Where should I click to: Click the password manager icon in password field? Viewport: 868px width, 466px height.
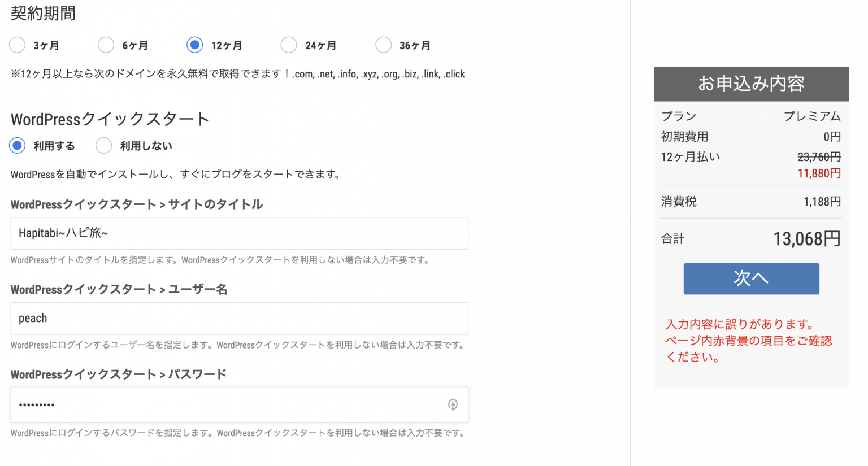(x=453, y=404)
